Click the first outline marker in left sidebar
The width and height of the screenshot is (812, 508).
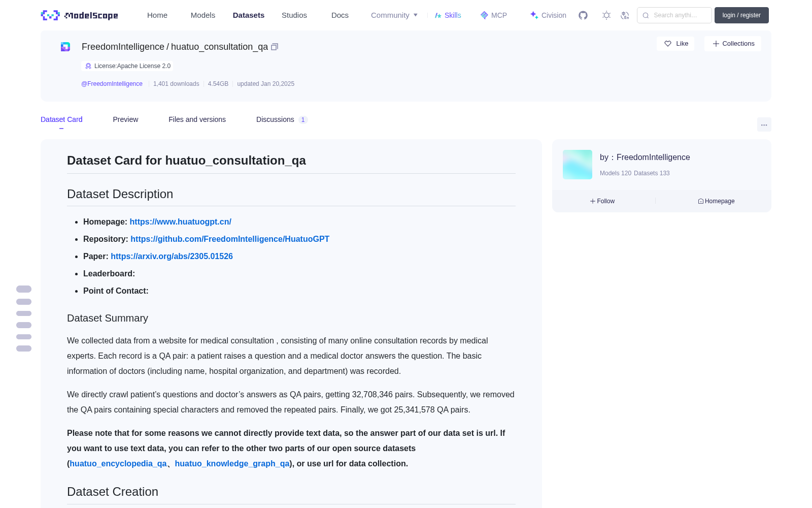(24, 289)
